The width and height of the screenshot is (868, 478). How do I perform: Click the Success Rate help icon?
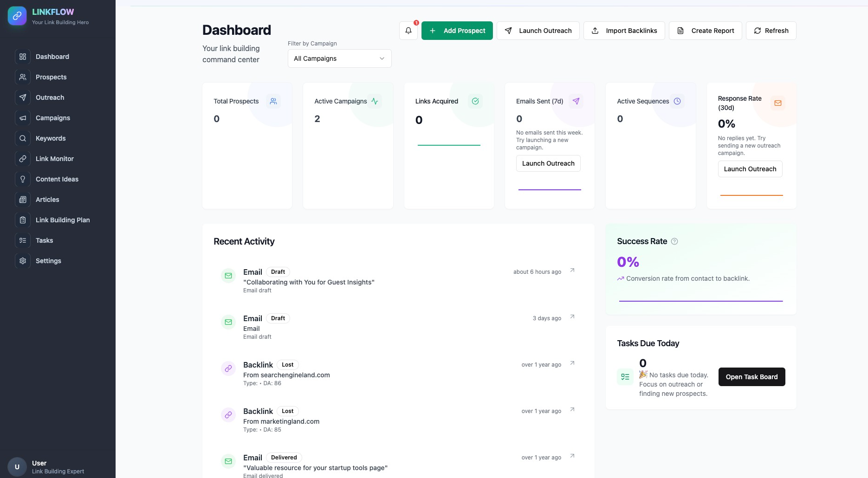tap(674, 241)
